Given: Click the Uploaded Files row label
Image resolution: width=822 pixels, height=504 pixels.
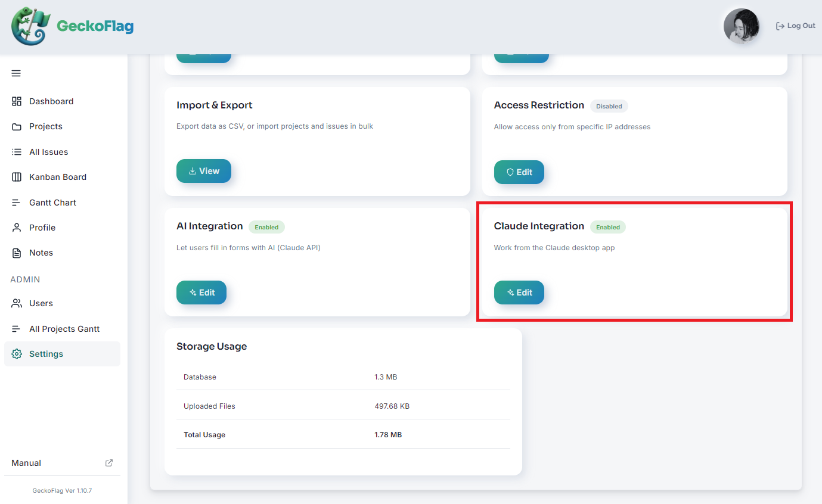Looking at the screenshot, I should pos(209,406).
